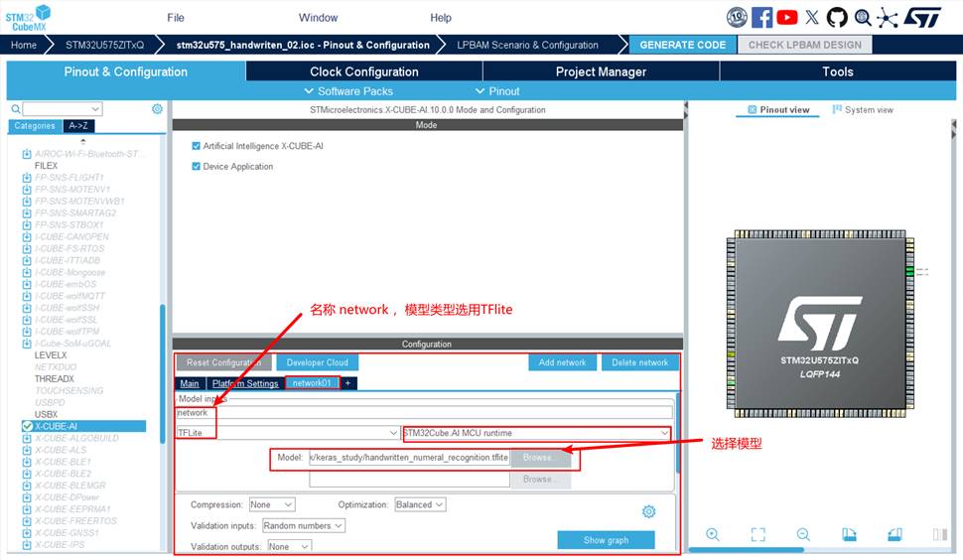
Task: Click the download icon beside X-CUBE-FREERTOS
Action: pos(27,520)
